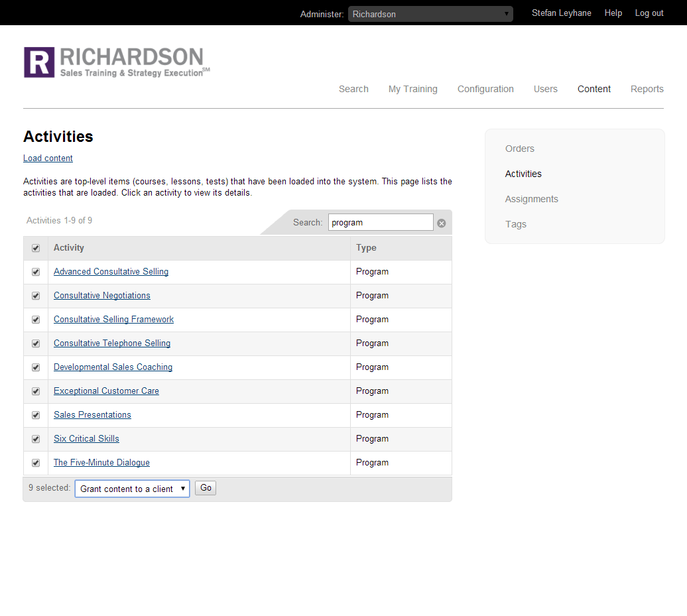Image resolution: width=687 pixels, height=616 pixels.
Task: Click the Activity column header
Action: pos(69,247)
